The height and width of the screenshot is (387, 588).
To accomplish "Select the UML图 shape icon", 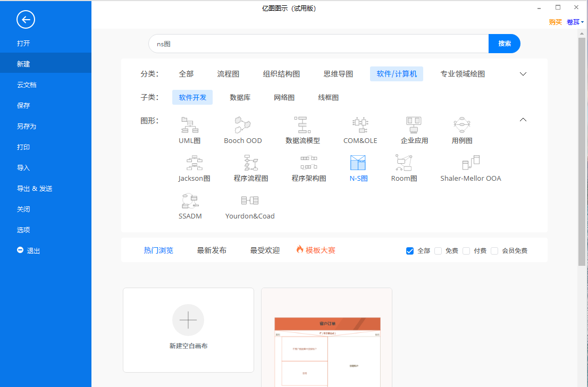I will 190,125.
